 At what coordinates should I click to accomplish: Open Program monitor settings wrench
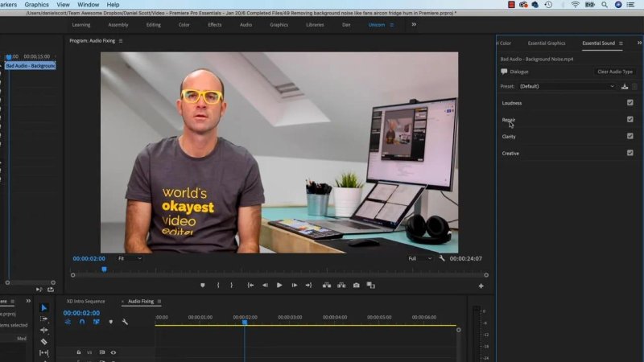(441, 258)
